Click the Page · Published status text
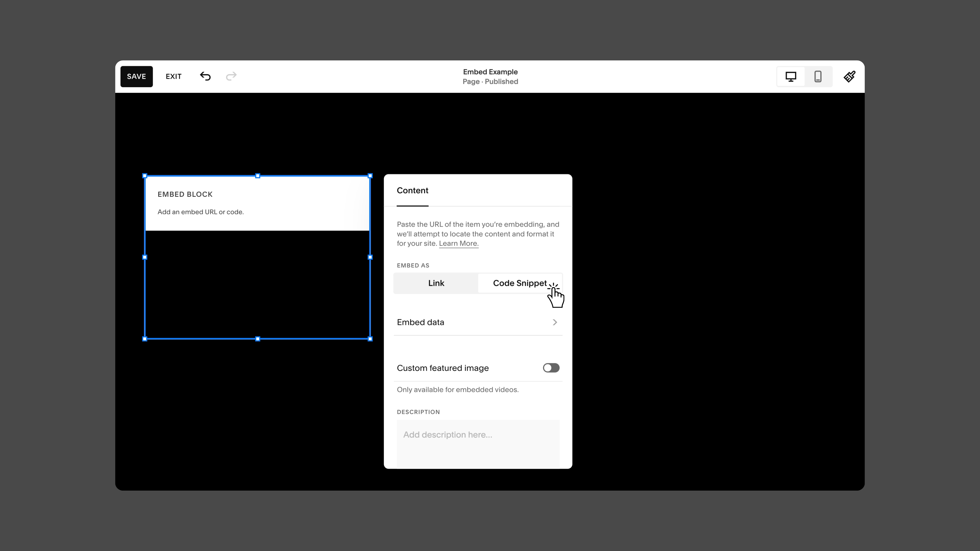The image size is (980, 551). pyautogui.click(x=490, y=81)
